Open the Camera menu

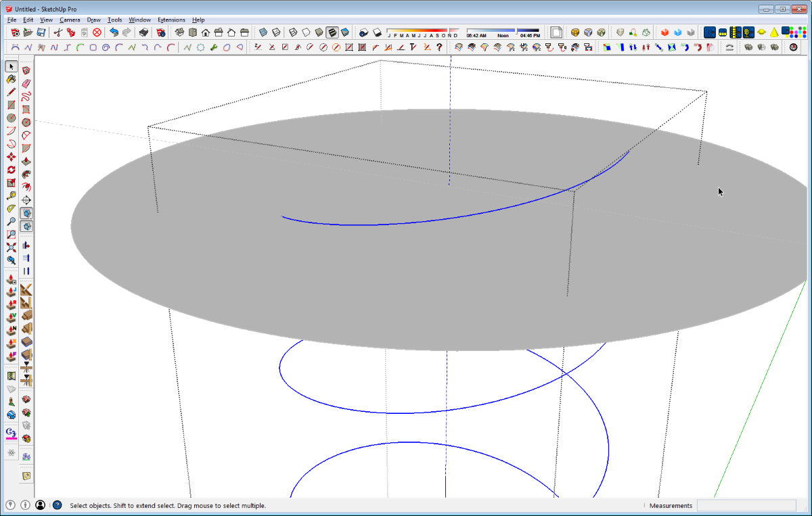pos(70,20)
